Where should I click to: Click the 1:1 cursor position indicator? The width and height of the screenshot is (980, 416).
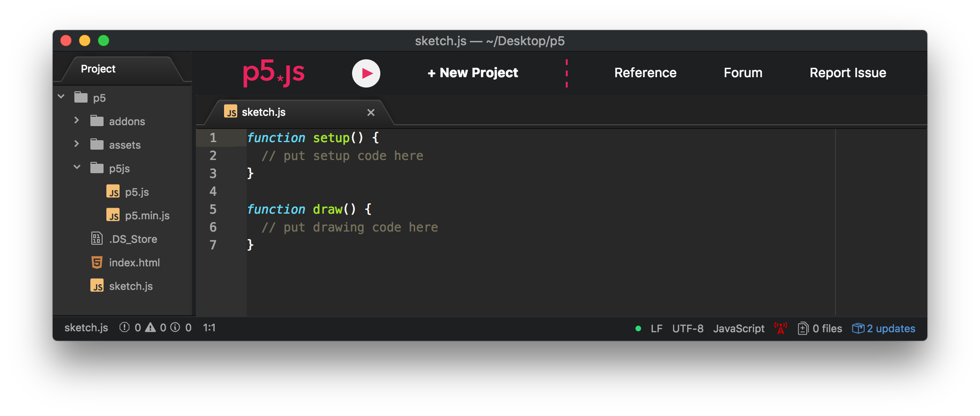209,328
